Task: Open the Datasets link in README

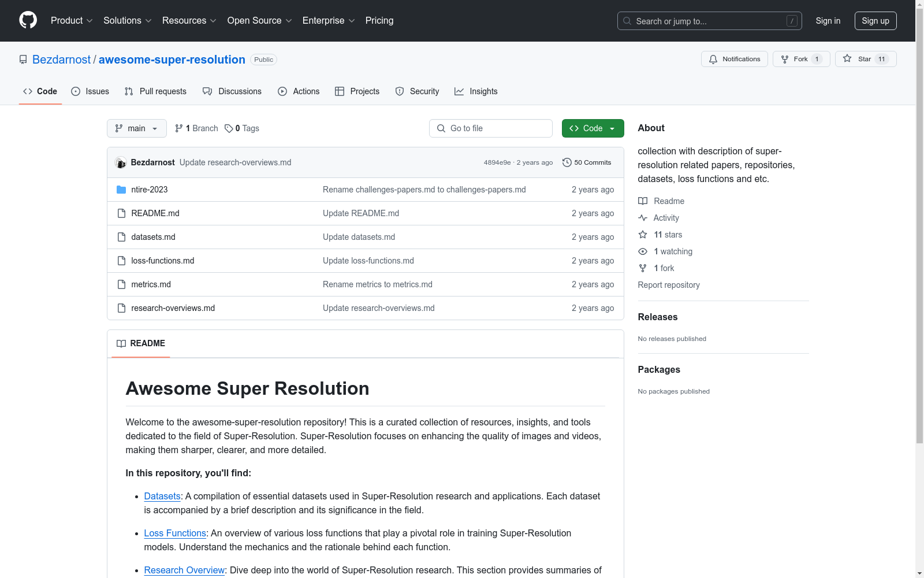Action: [x=162, y=496]
